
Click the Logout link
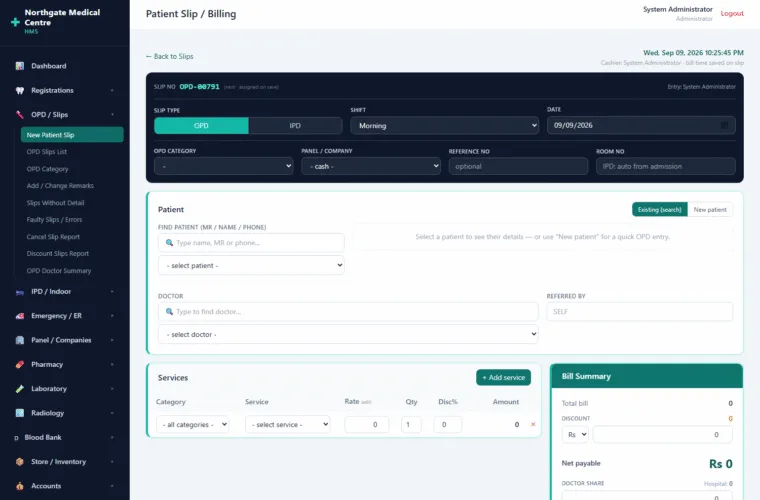click(x=732, y=14)
